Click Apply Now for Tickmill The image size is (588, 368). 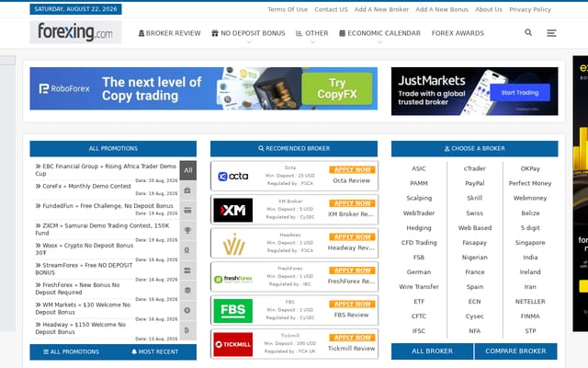[x=352, y=338]
